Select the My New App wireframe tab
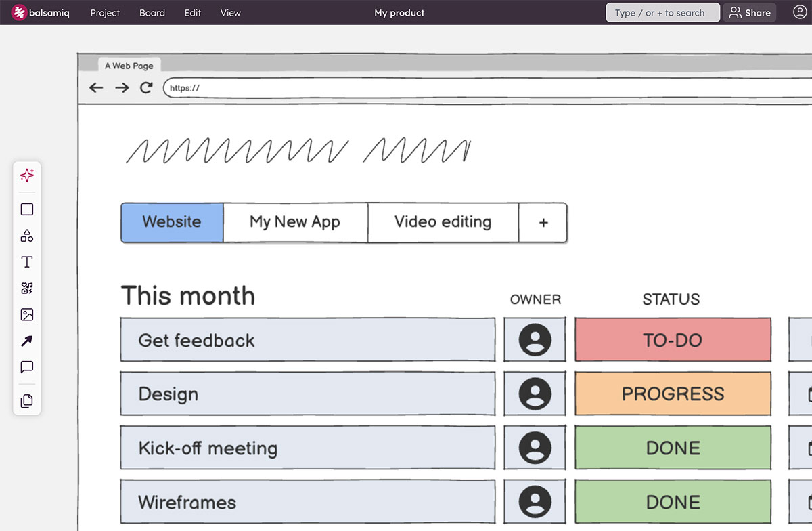Screen dimensions: 812x531 coord(295,222)
